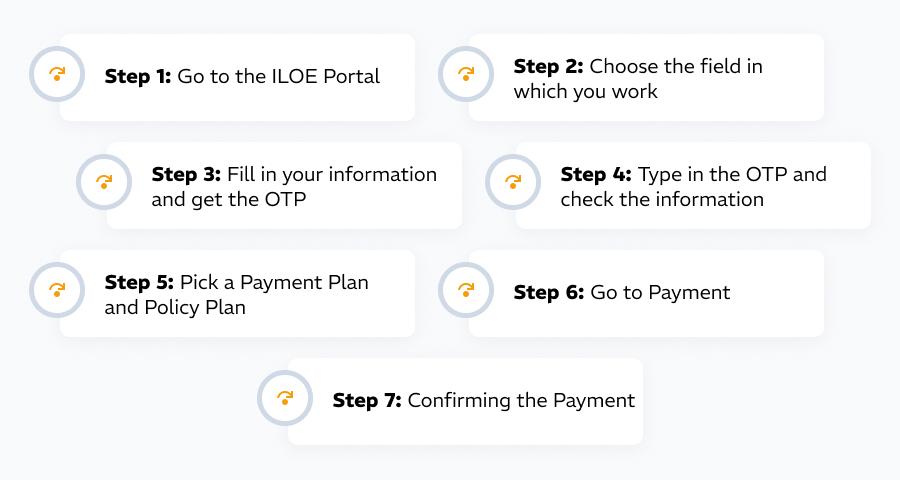The image size is (900, 480).
Task: Click the 'Confirming the Payment' text
Action: (x=521, y=401)
